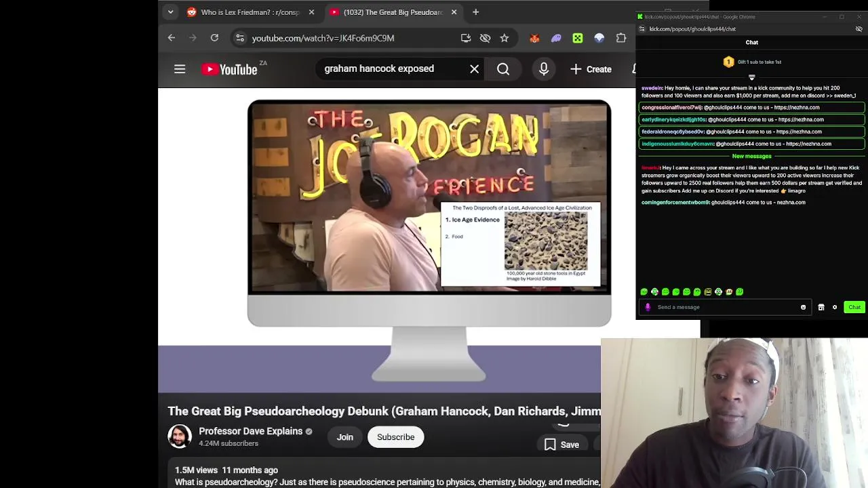Open the congressionalfiveroi7wij username in chat
868x488 pixels.
671,107
